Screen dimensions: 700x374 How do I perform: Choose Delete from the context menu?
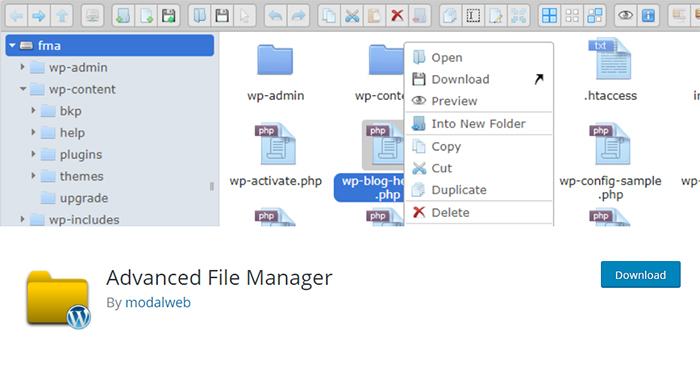(x=479, y=212)
